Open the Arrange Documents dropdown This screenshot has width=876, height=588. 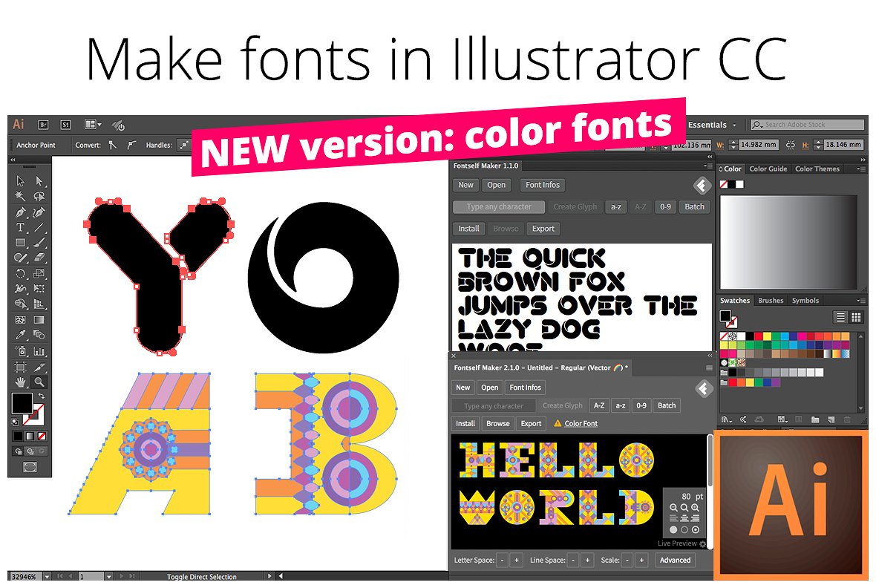click(x=93, y=124)
